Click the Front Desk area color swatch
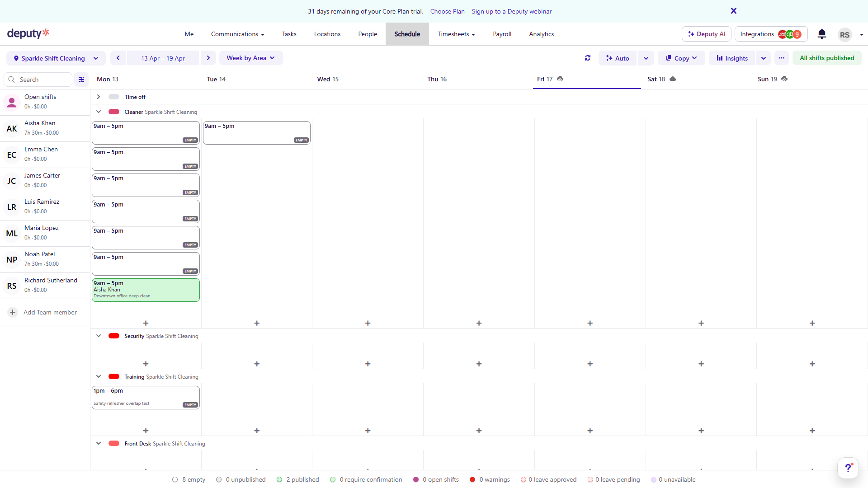The image size is (868, 488). 114,443
